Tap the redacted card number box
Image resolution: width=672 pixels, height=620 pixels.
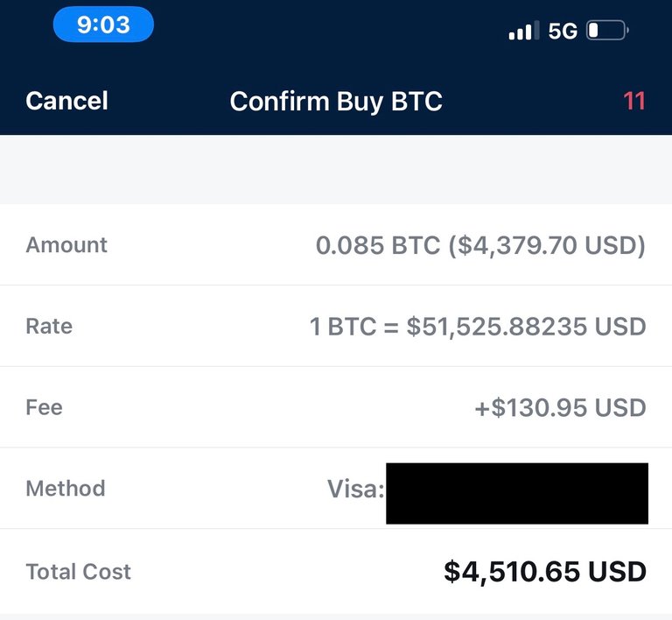[x=517, y=494]
